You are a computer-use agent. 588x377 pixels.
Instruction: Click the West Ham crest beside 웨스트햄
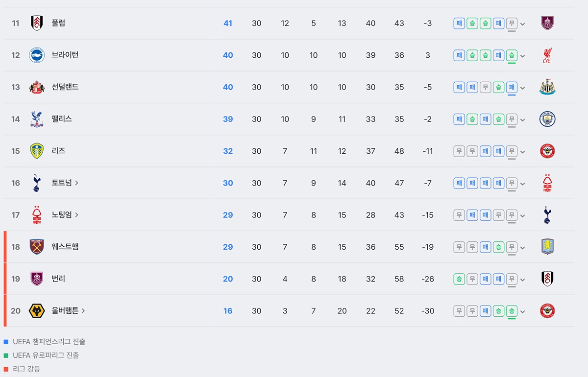pyautogui.click(x=37, y=247)
